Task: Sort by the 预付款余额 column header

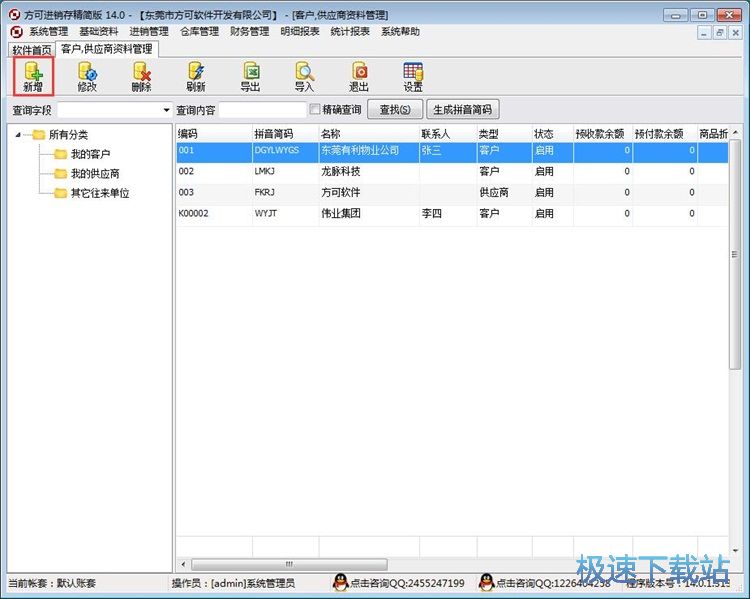Action: tap(665, 134)
